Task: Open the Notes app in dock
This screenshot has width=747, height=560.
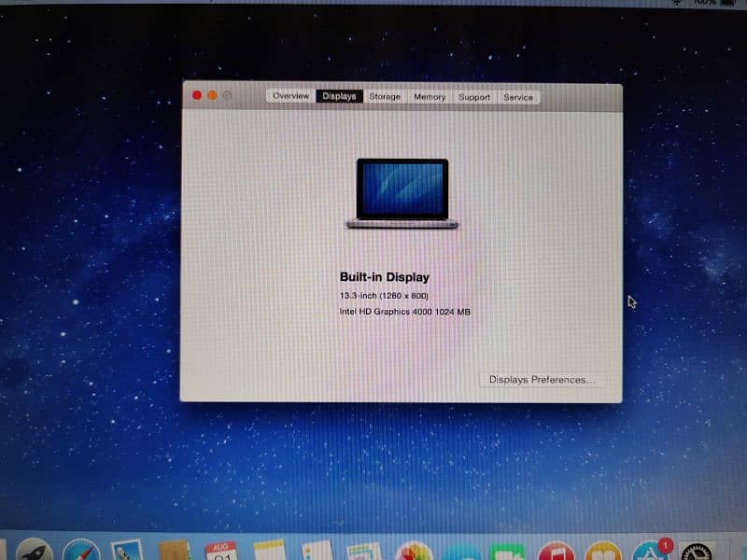Action: (x=269, y=551)
